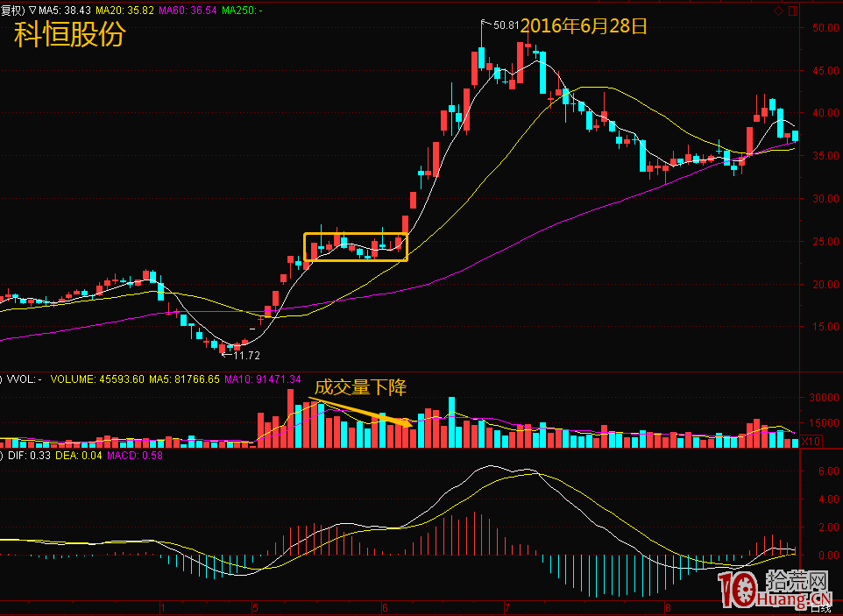Viewport: 843px width, 616px height.
Task: Click the VOLUME: 45593.60 value
Action: [97, 379]
